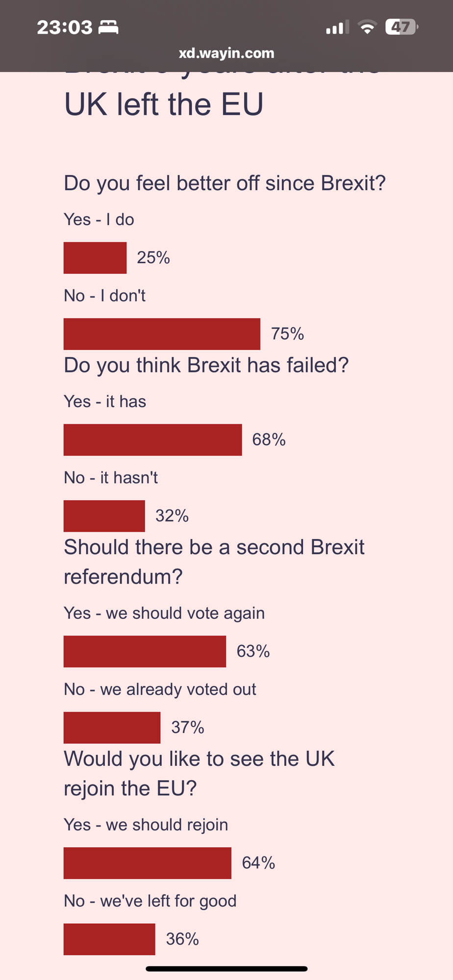This screenshot has width=453, height=980.
Task: Tap the 'UK left the EU' heading
Action: [164, 104]
